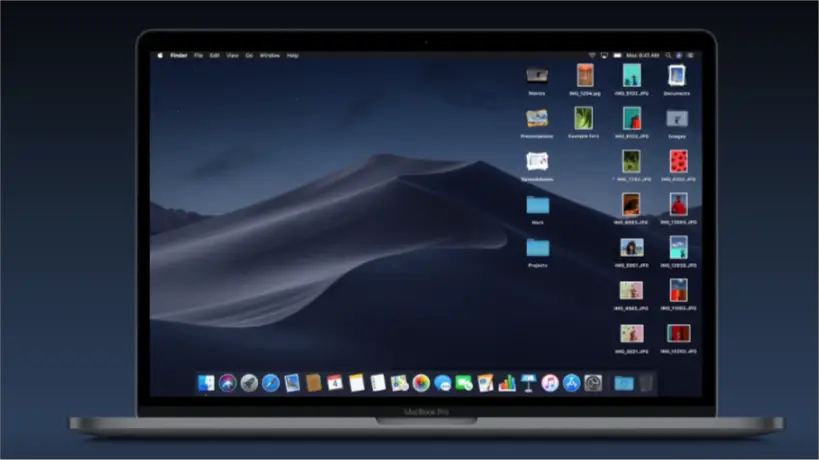Image resolution: width=819 pixels, height=460 pixels.
Task: Open Reminders list icon in Dock
Action: pos(378,383)
